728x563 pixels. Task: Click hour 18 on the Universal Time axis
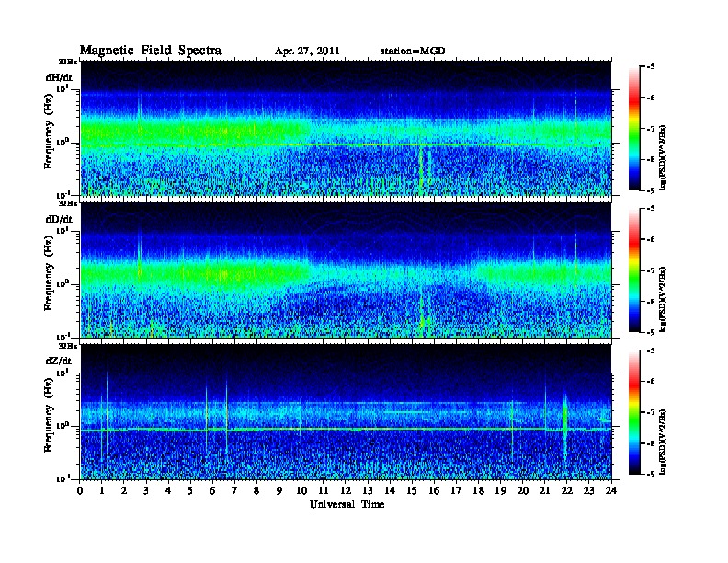pos(478,490)
